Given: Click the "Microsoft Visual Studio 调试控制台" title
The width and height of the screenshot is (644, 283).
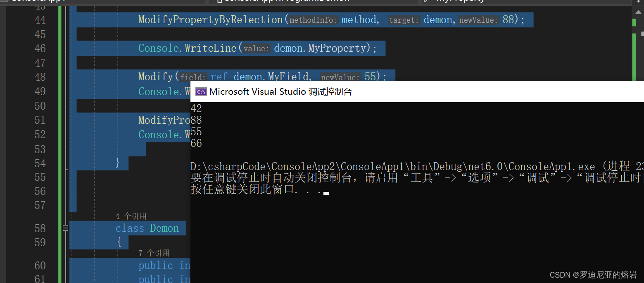Looking at the screenshot, I should [280, 91].
